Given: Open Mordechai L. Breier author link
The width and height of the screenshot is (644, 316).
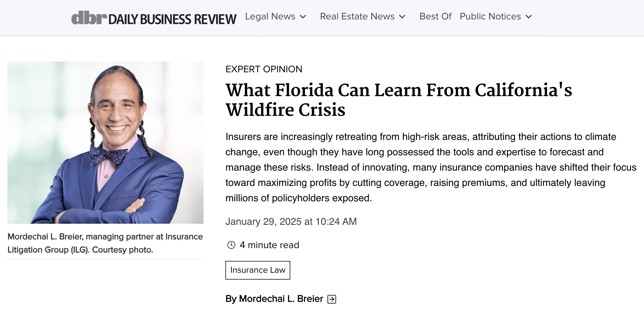Looking at the screenshot, I should (274, 299).
